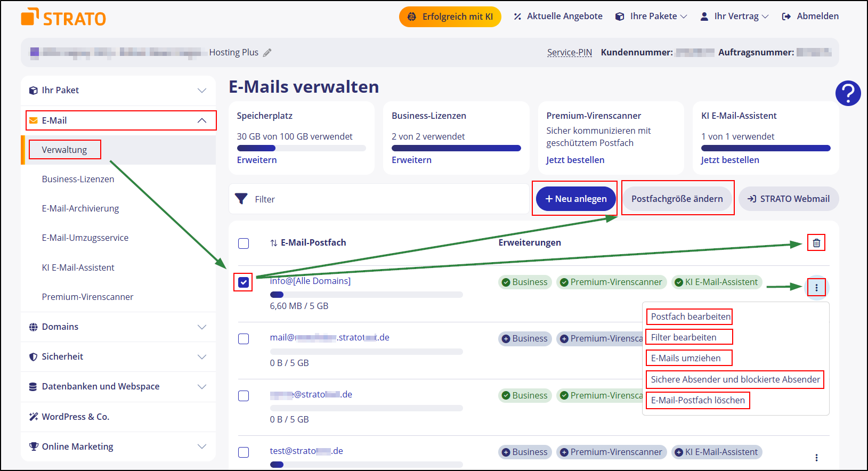
Task: Select Business-Lizenzen in sidebar
Action: pos(78,179)
